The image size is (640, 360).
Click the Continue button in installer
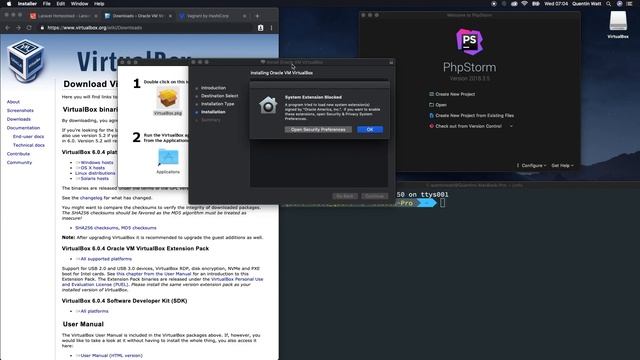(x=374, y=196)
